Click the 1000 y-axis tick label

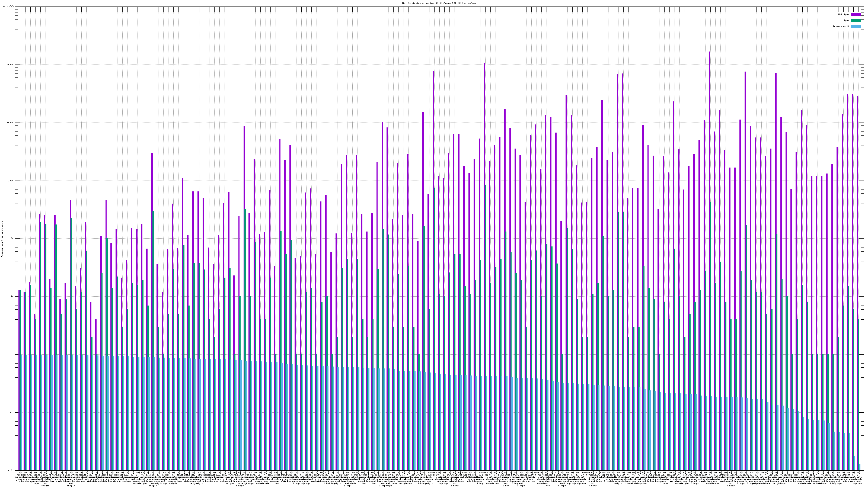[11, 181]
